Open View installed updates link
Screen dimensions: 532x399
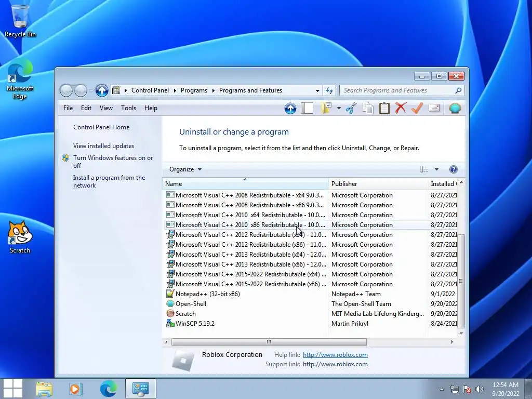pyautogui.click(x=103, y=146)
